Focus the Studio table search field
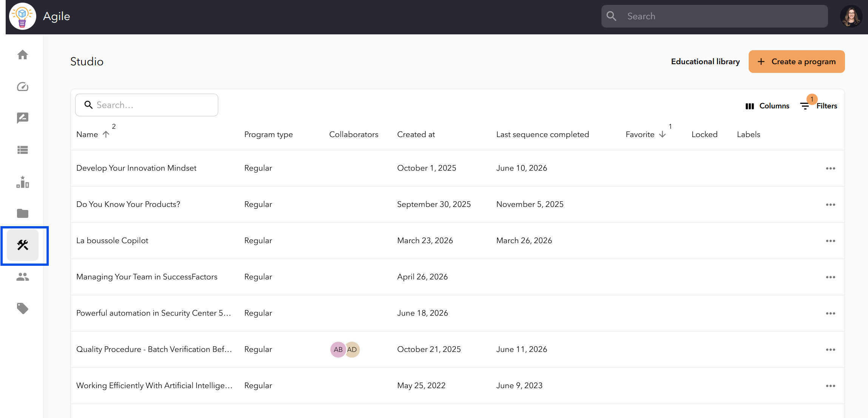Image resolution: width=868 pixels, height=418 pixels. click(146, 105)
